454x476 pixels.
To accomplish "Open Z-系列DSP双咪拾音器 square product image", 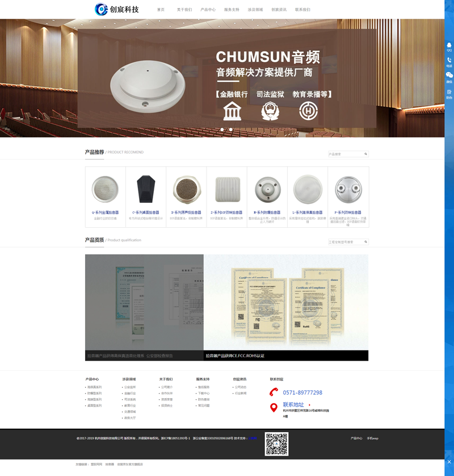I will pyautogui.click(x=227, y=190).
